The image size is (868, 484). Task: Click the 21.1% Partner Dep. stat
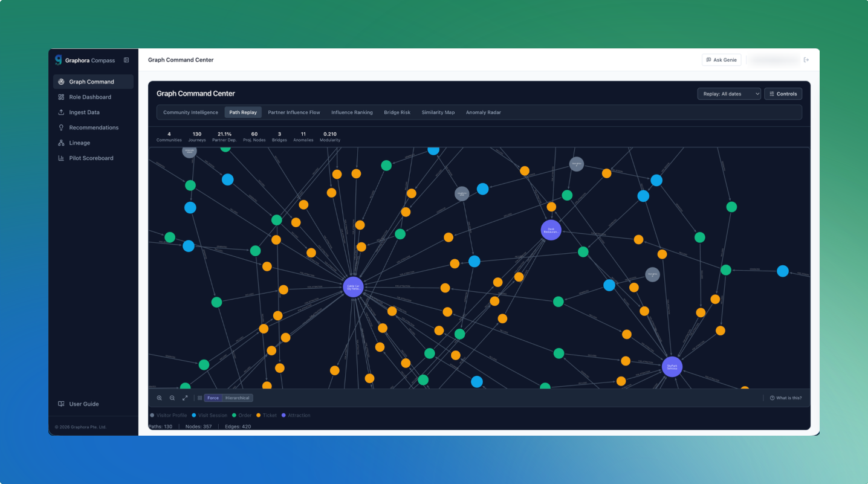coord(224,137)
